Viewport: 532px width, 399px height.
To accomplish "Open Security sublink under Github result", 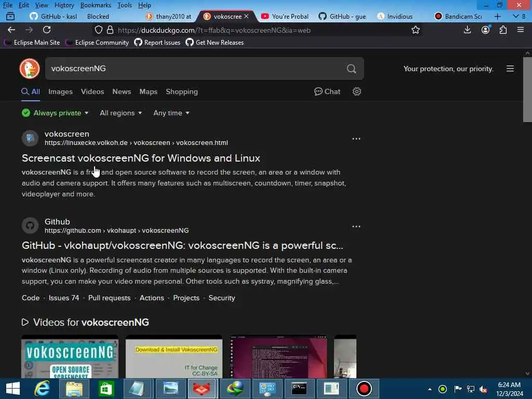I will (221, 298).
